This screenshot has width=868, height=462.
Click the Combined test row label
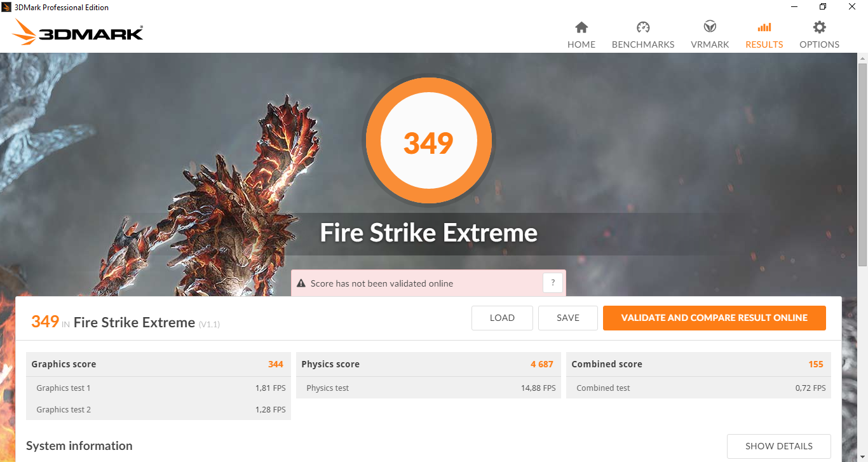click(603, 388)
